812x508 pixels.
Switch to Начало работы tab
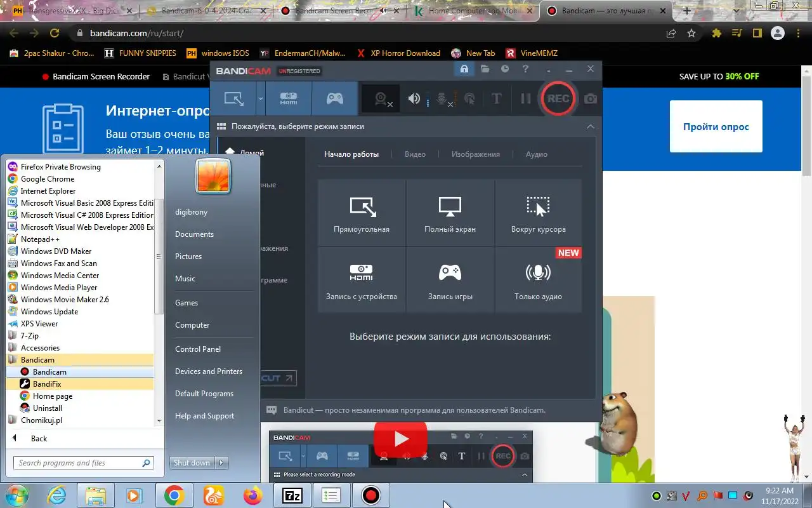point(351,154)
